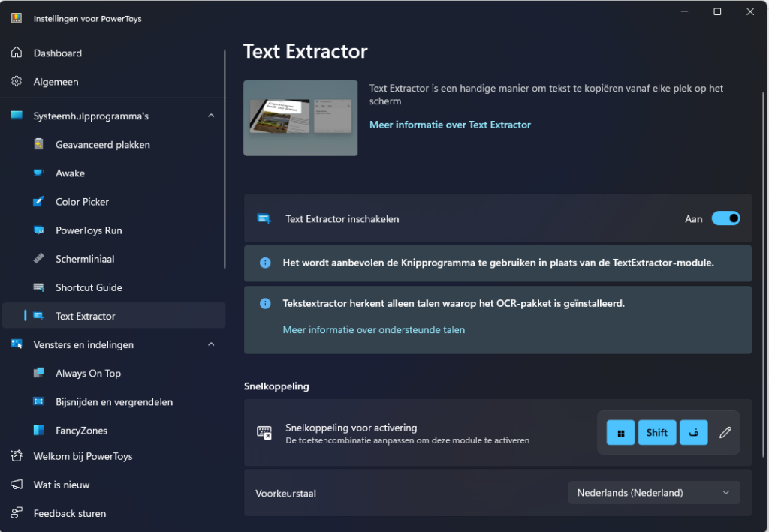Click the Feedback sturen icon
The height and width of the screenshot is (532, 769).
(x=17, y=513)
